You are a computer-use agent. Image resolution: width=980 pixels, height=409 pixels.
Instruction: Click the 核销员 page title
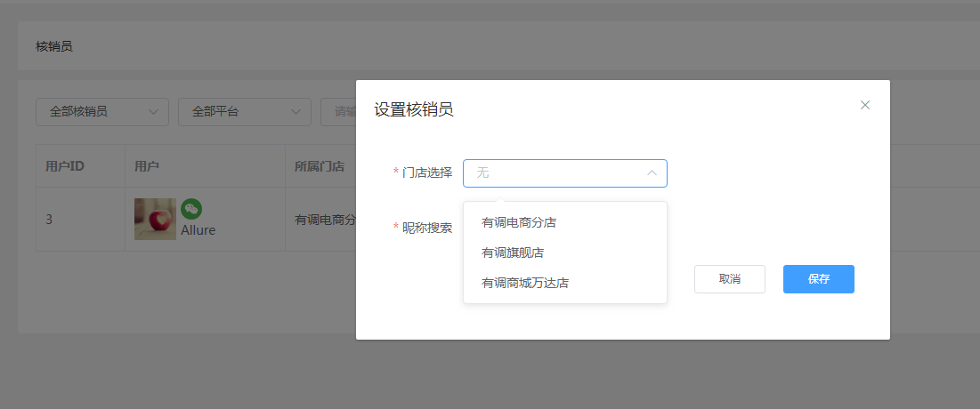pyautogui.click(x=54, y=46)
